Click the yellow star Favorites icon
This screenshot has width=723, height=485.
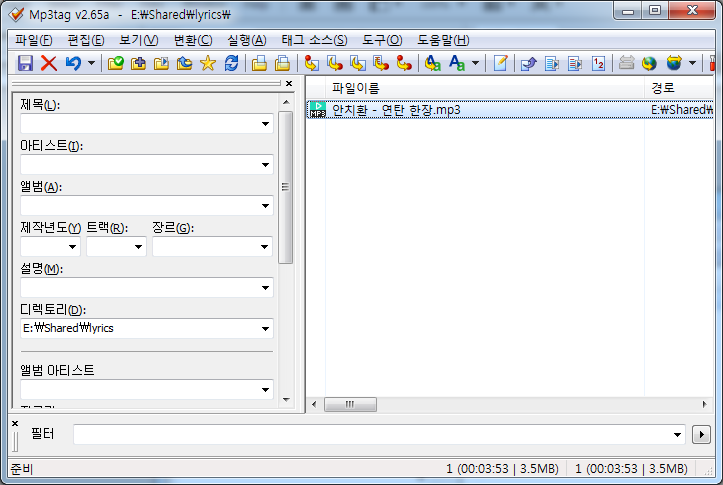(x=208, y=63)
